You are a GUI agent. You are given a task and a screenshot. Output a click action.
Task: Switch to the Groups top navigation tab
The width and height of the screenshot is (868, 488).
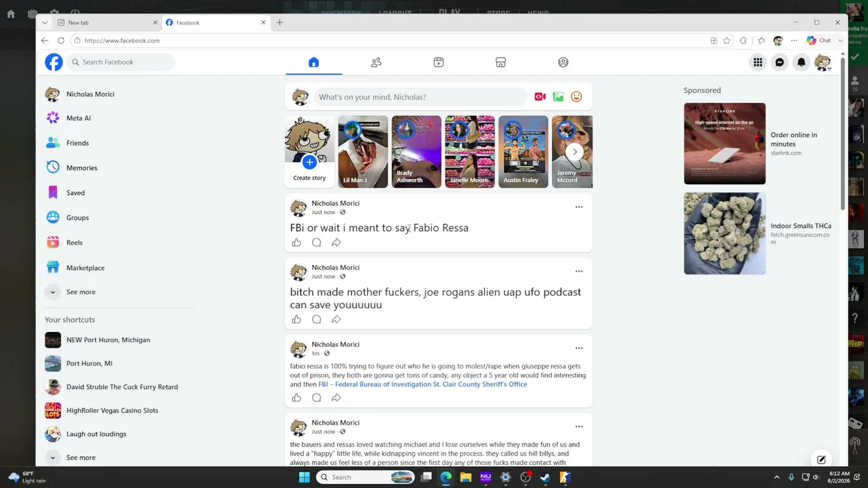pos(563,62)
